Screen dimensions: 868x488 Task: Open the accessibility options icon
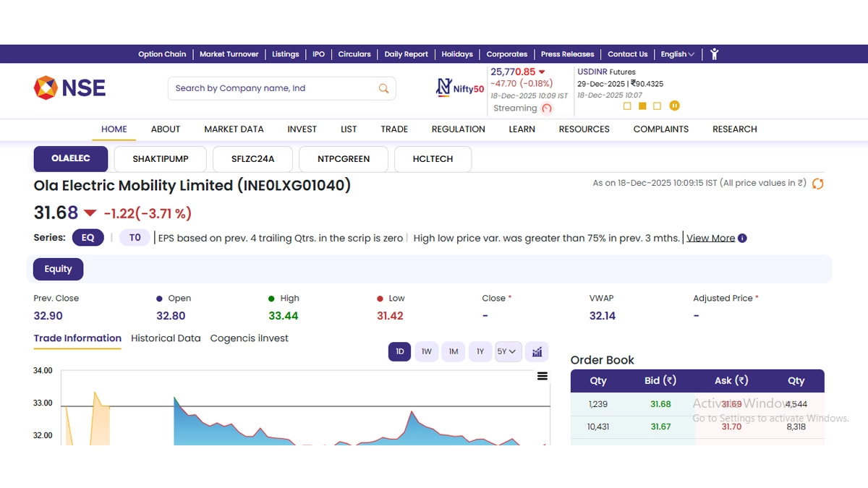[x=714, y=54]
